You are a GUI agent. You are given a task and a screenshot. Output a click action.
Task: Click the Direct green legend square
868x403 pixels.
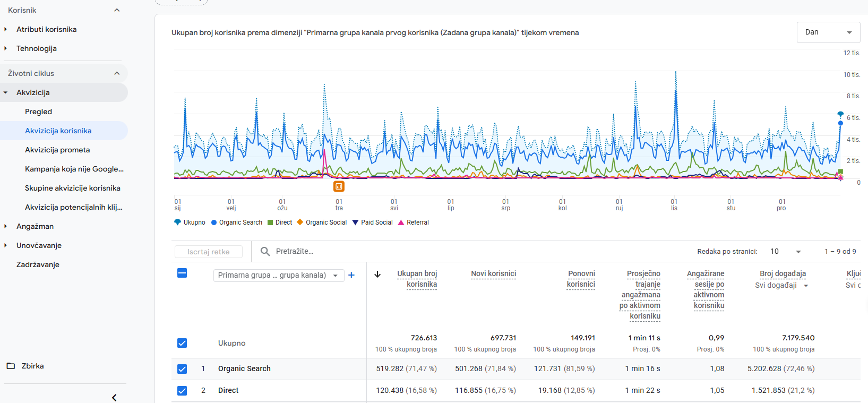(x=270, y=222)
